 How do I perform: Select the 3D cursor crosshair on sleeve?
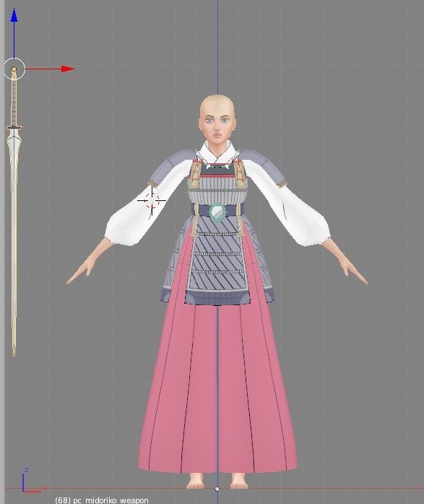click(x=152, y=200)
